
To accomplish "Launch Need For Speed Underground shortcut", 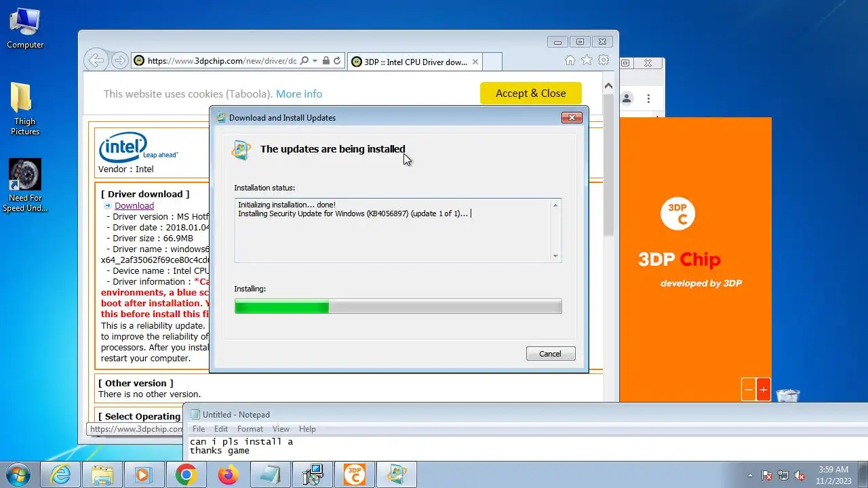I will point(25,185).
